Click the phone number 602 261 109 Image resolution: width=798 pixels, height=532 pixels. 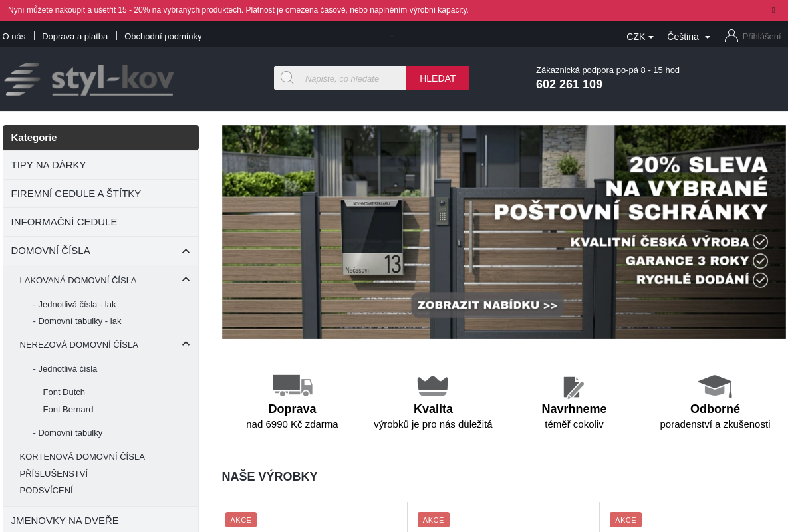(569, 84)
